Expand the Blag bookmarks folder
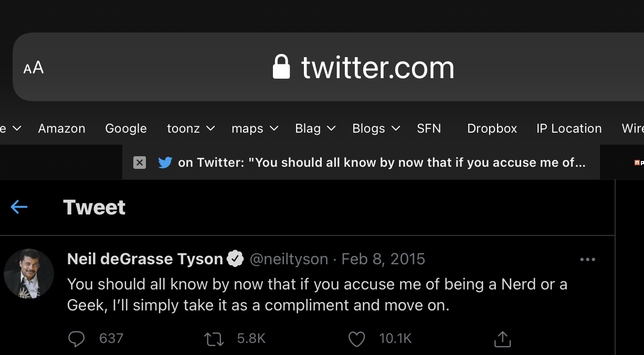The height and width of the screenshot is (355, 644). [x=315, y=128]
